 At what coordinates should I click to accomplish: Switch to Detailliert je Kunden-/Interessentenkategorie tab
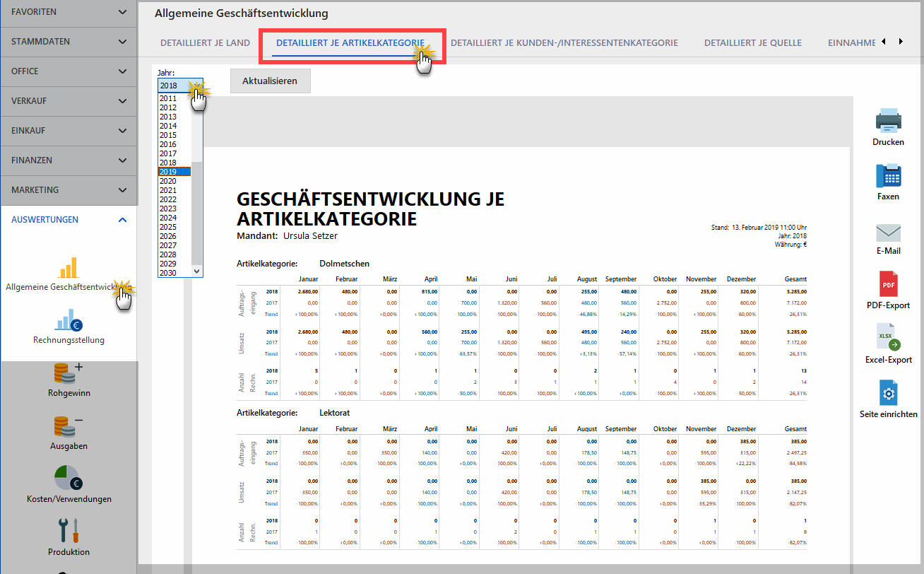[x=564, y=42]
